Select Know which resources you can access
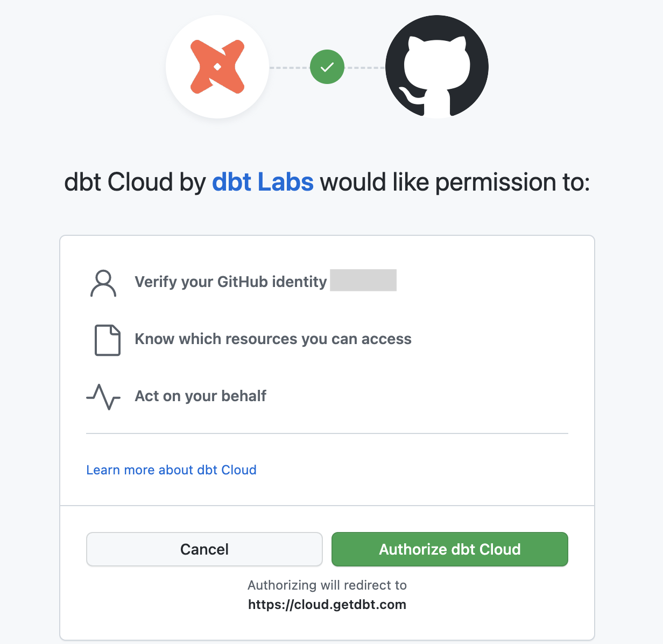 273,339
